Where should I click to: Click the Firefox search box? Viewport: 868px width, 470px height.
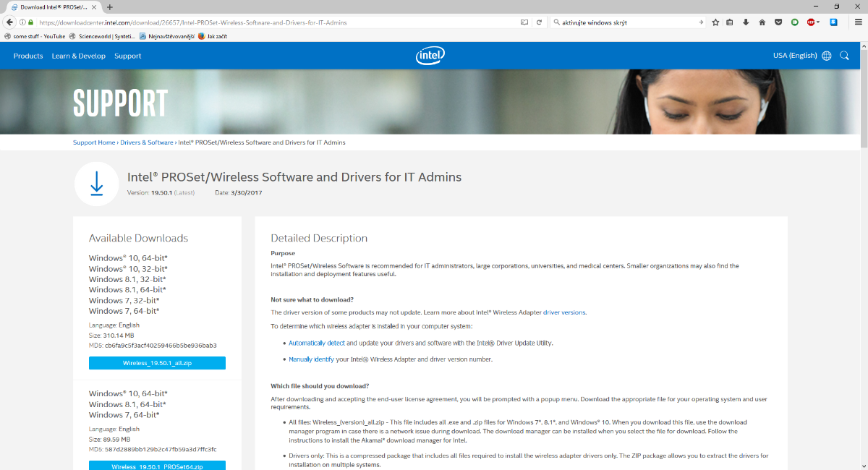626,22
